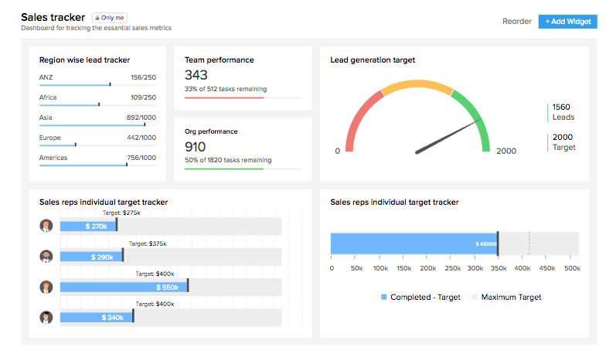This screenshot has height=364, width=616.
Task: Click avatar of sales rep with $290k bar
Action: point(46,256)
